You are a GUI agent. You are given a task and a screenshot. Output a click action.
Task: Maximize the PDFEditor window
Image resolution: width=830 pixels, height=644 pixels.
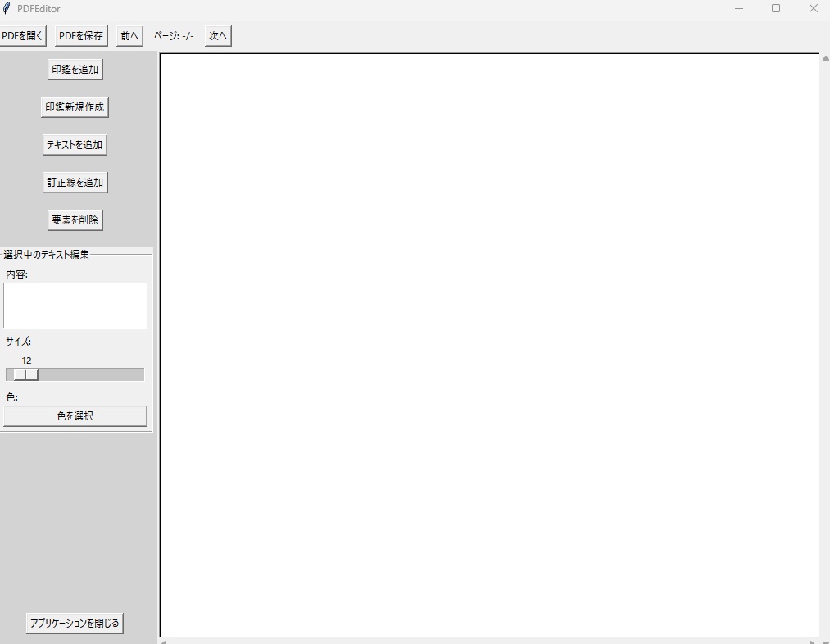click(x=776, y=8)
